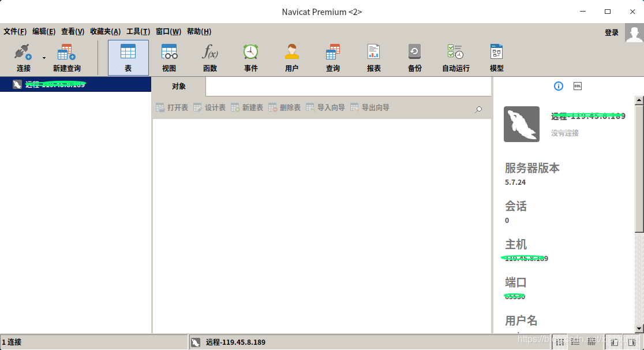This screenshot has height=350, width=644.
Task: Click the 会话 heading
Action: [x=515, y=206]
